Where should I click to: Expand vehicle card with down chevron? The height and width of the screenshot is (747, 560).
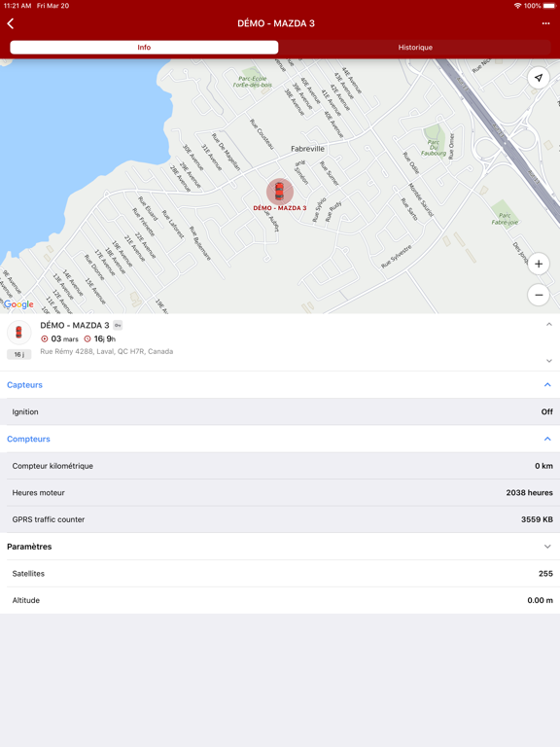point(549,361)
